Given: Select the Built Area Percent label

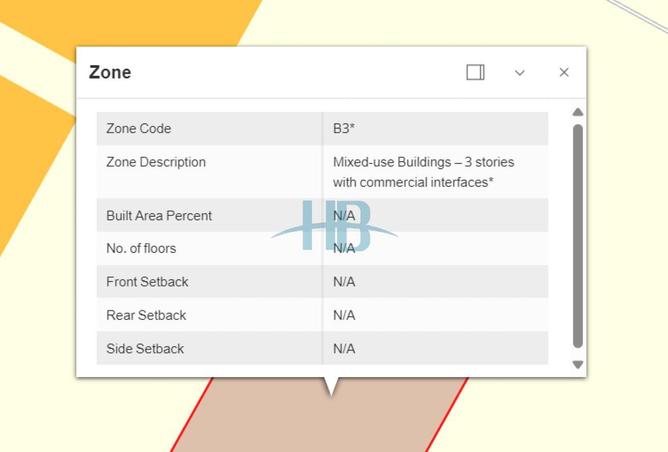Looking at the screenshot, I should (x=159, y=216).
